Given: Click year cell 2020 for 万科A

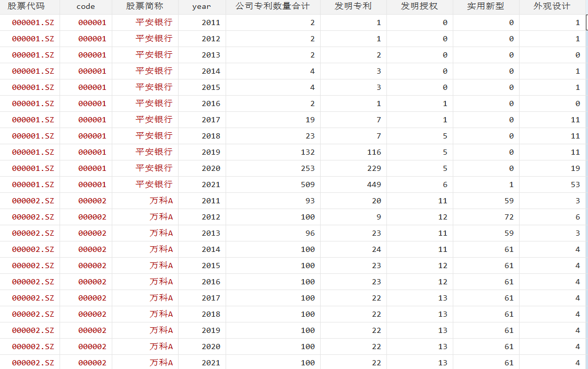Looking at the screenshot, I should (x=211, y=346).
